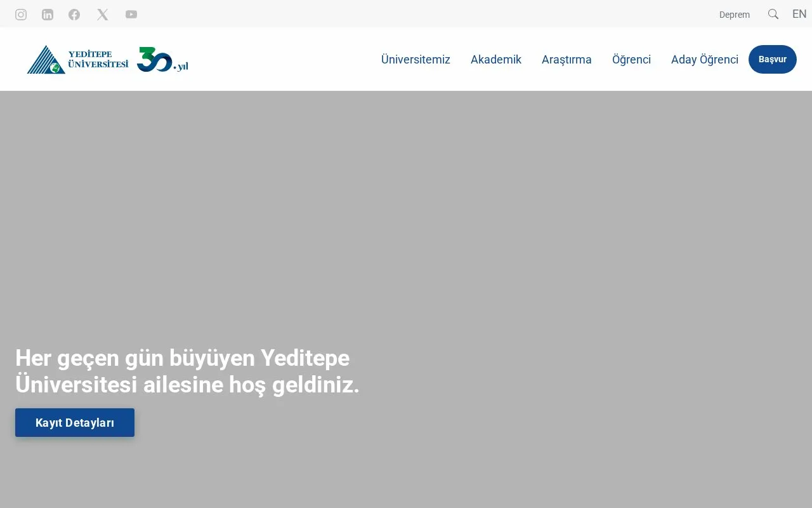
Task: Open the Facebook social icon
Action: (x=74, y=15)
